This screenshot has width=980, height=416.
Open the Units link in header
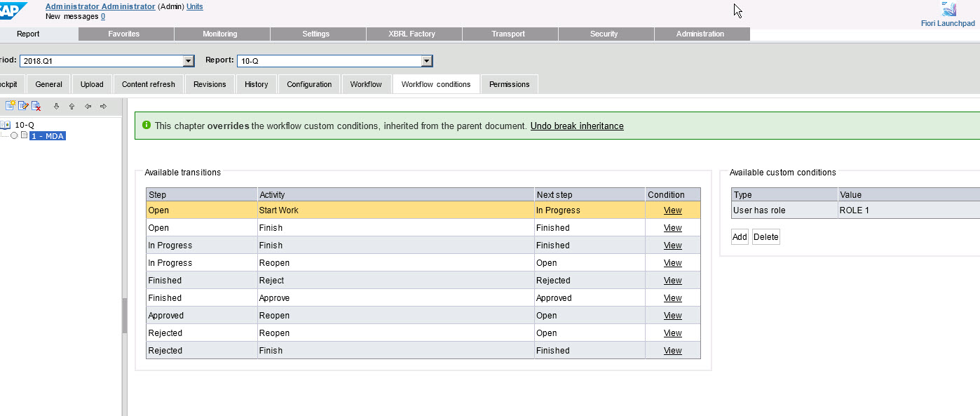[x=195, y=6]
